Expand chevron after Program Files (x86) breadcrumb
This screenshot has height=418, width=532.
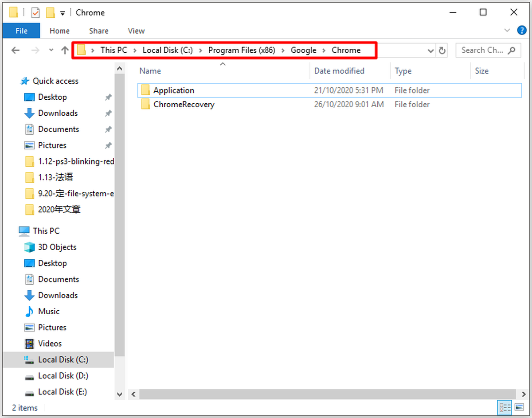click(283, 51)
